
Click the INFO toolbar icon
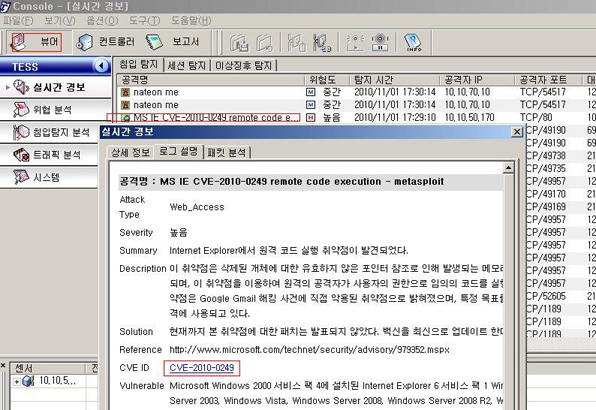[x=413, y=42]
